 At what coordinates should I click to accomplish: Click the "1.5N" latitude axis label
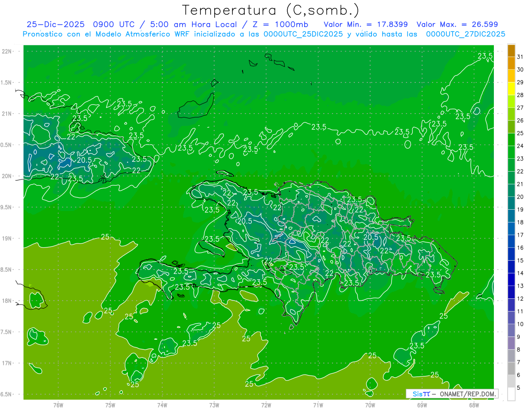[7, 82]
